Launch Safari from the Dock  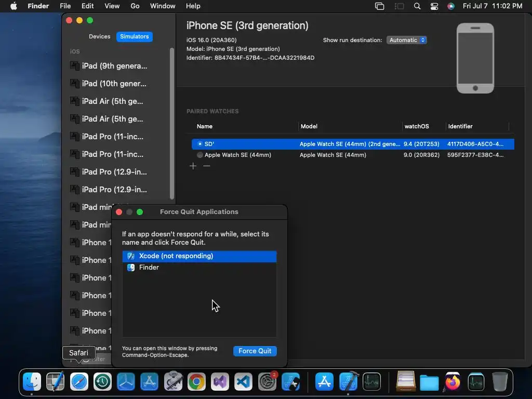79,382
